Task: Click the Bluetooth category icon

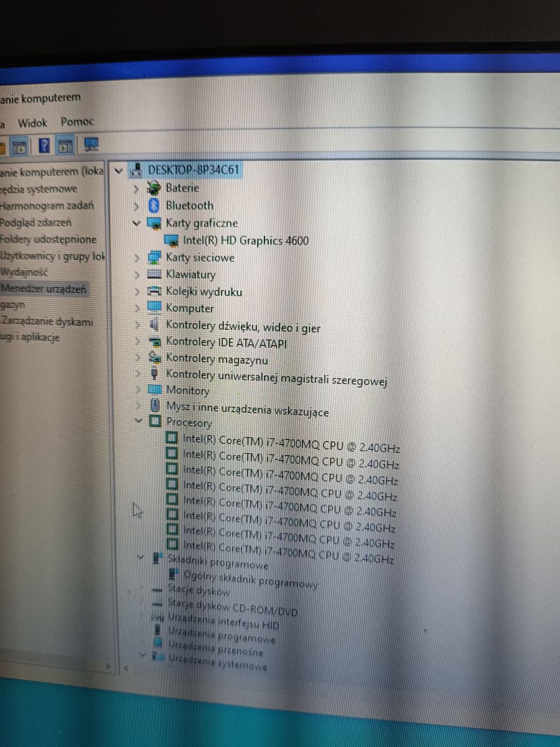Action: pyautogui.click(x=154, y=205)
